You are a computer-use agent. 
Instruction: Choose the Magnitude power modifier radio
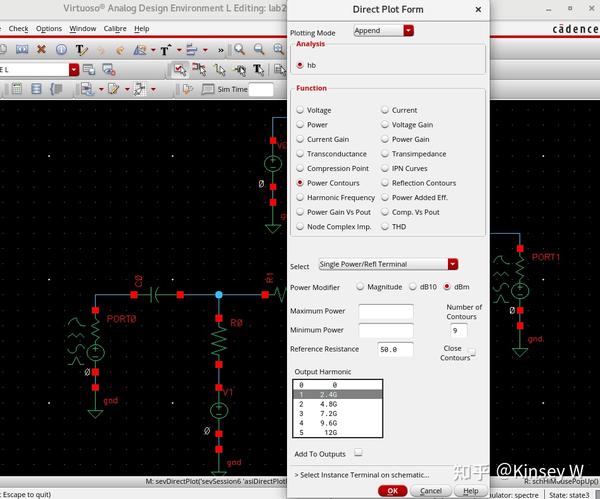pos(360,287)
